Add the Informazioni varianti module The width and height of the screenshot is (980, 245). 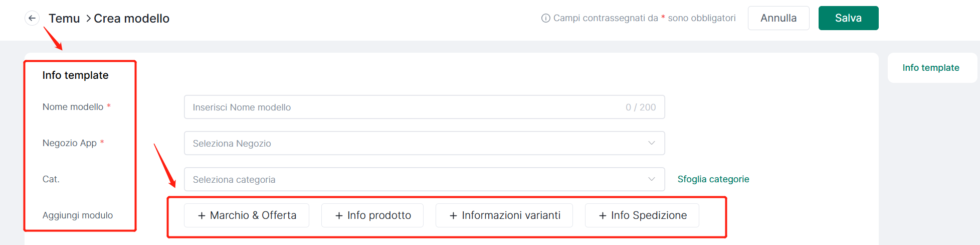(x=504, y=215)
